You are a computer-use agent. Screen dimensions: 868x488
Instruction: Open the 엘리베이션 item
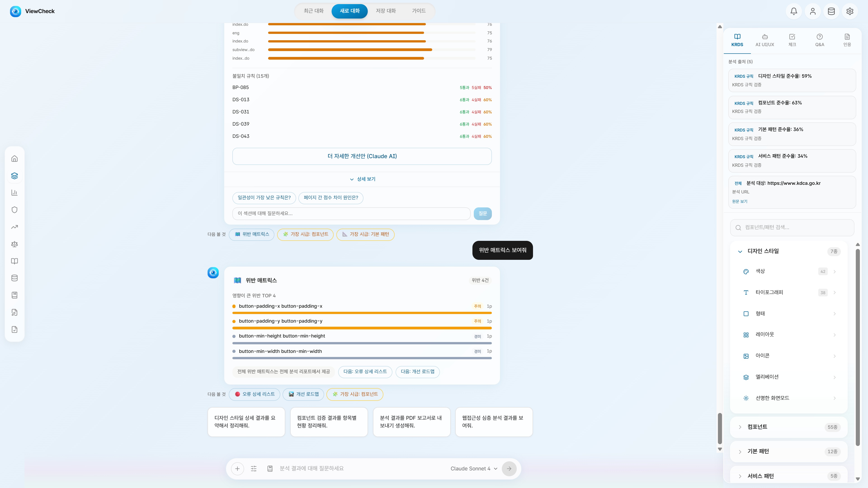788,377
